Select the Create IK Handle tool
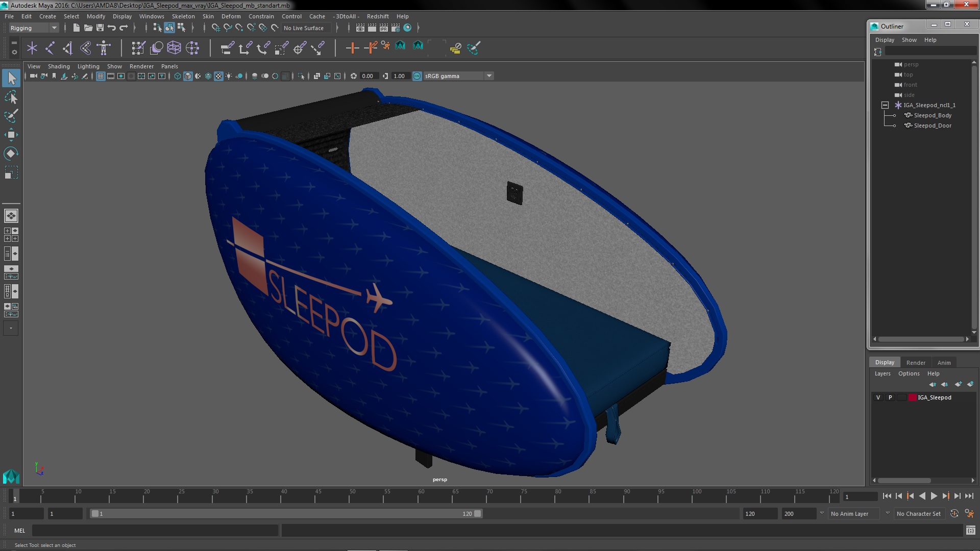The image size is (980, 551). pos(67,48)
